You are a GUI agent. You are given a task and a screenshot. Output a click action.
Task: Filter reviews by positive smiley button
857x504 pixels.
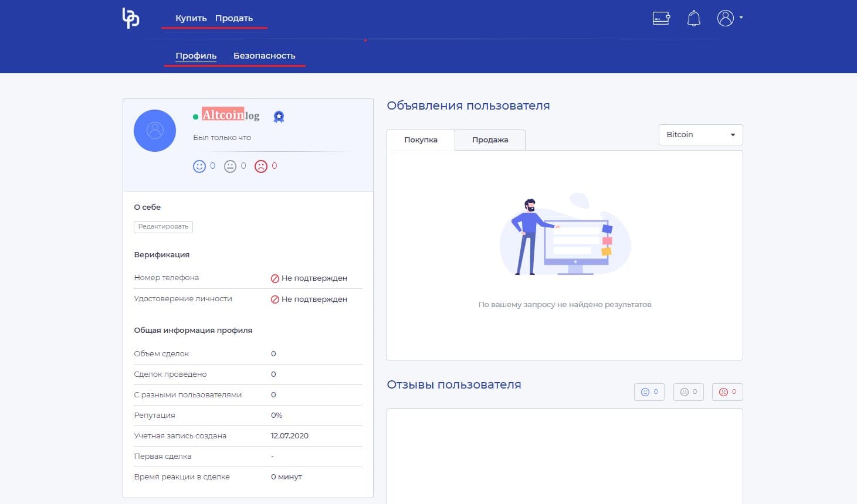(x=649, y=392)
